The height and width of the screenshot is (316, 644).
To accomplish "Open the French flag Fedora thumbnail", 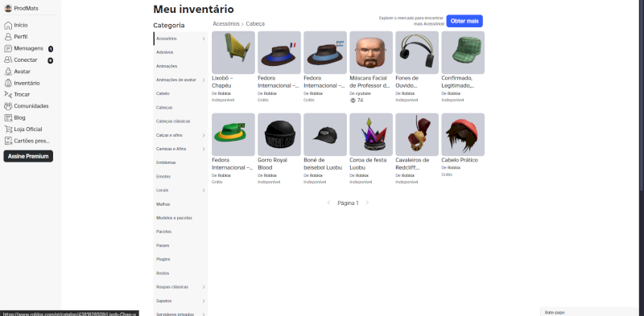I will click(x=279, y=52).
